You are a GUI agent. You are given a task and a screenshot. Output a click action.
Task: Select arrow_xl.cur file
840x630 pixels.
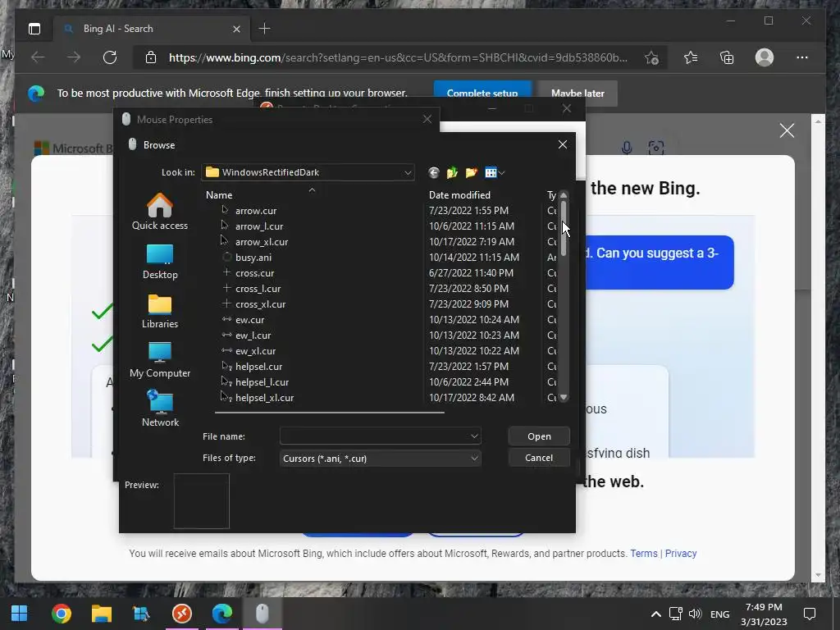(x=262, y=242)
